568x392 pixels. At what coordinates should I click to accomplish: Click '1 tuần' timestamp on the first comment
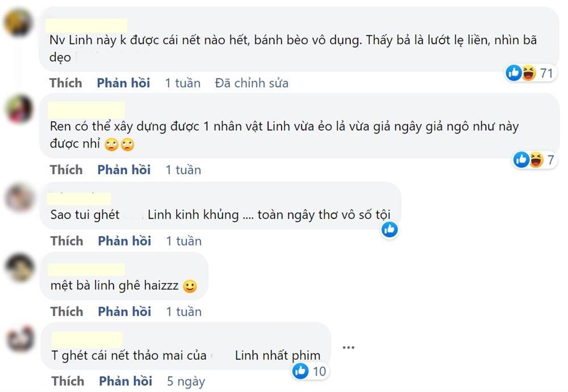click(183, 83)
